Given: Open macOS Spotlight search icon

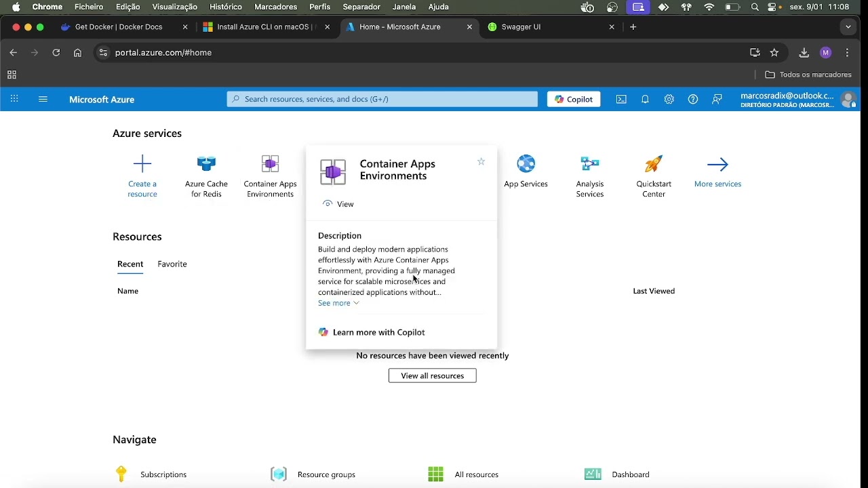Looking at the screenshot, I should [x=755, y=7].
